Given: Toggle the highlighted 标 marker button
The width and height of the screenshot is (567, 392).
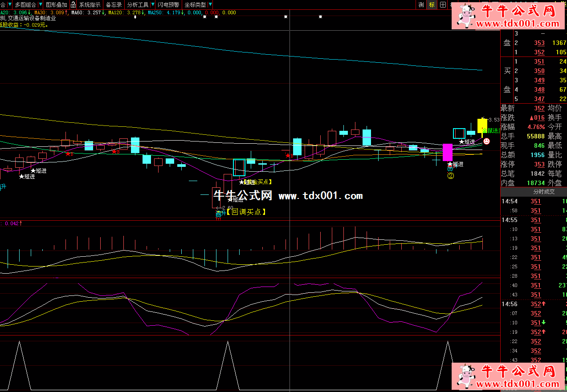Looking at the screenshot, I should [x=432, y=5].
